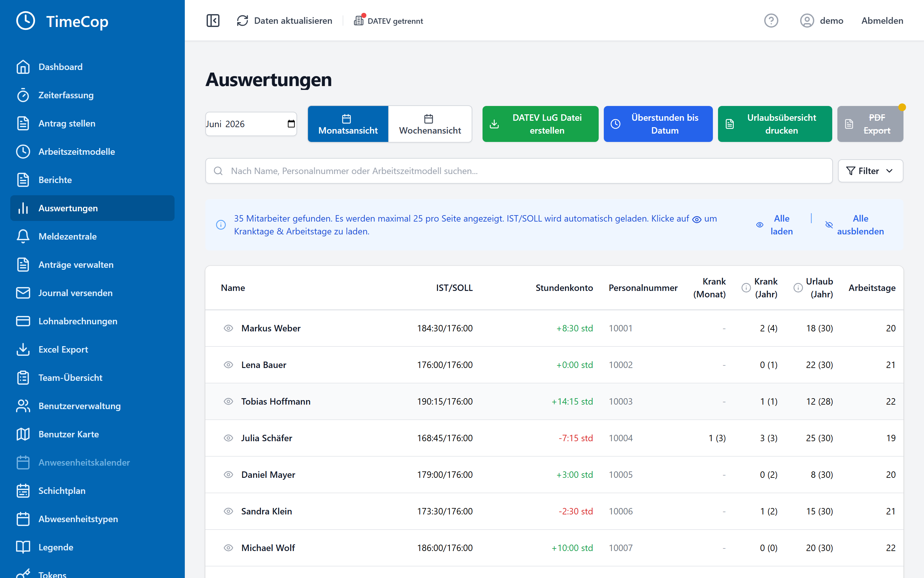
Task: Click Alle ausblenden to hide all
Action: coord(854,225)
